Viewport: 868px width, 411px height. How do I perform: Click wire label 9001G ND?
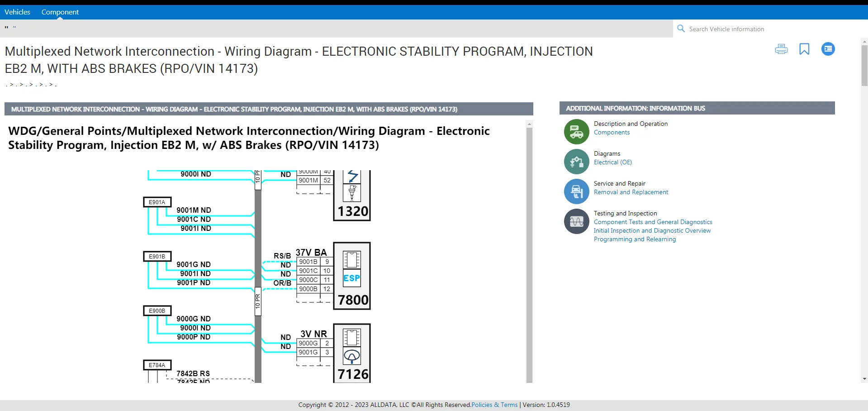(194, 264)
